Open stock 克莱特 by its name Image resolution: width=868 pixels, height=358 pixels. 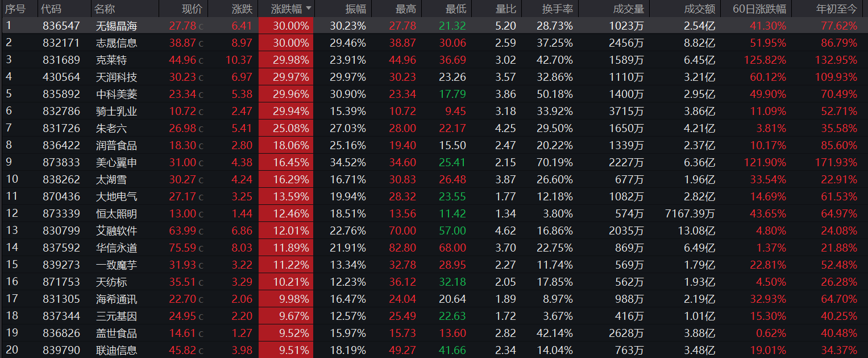coord(111,60)
